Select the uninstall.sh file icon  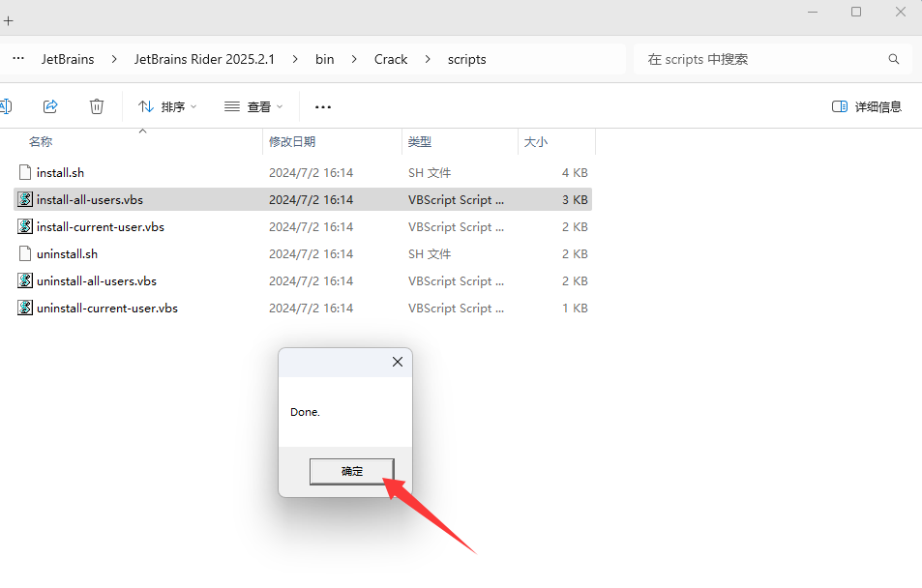point(25,253)
